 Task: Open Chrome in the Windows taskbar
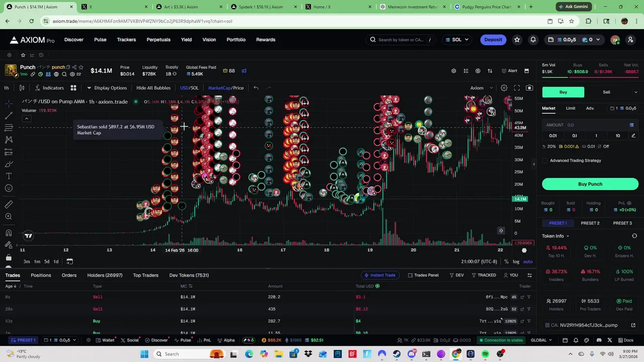click(x=456, y=354)
